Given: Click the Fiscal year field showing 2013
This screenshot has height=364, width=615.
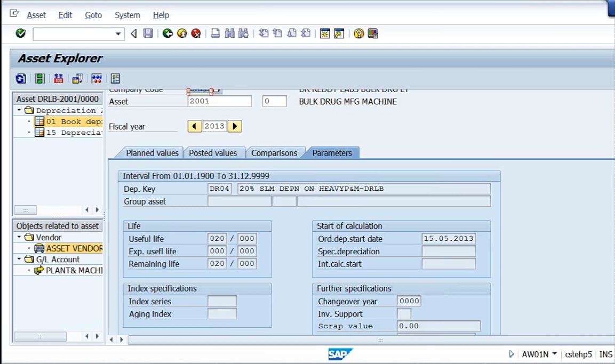Looking at the screenshot, I should [214, 126].
